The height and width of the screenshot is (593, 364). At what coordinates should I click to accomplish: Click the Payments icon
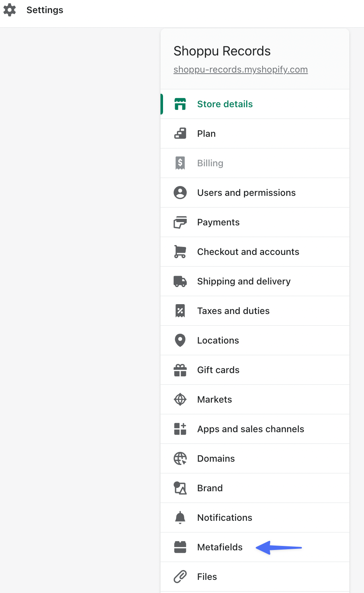pyautogui.click(x=180, y=222)
